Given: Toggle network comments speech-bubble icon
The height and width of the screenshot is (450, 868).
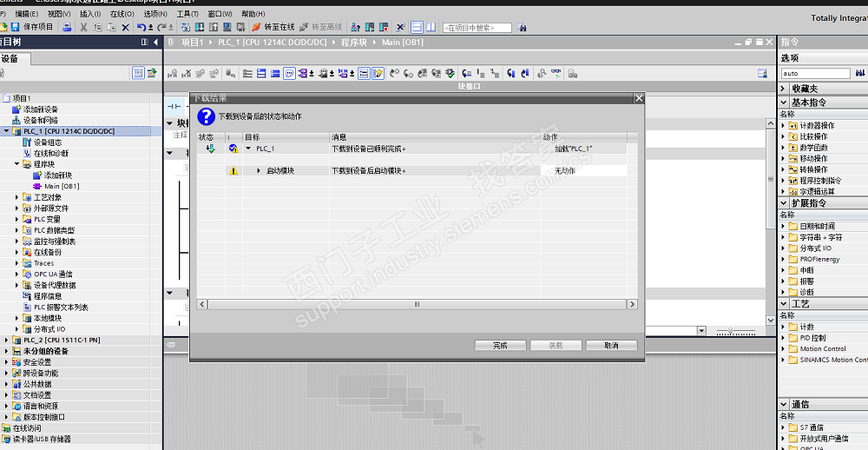Looking at the screenshot, I should coord(289,73).
